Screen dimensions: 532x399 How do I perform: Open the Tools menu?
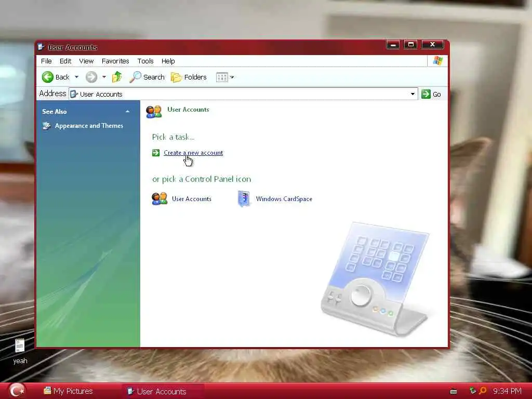(145, 61)
